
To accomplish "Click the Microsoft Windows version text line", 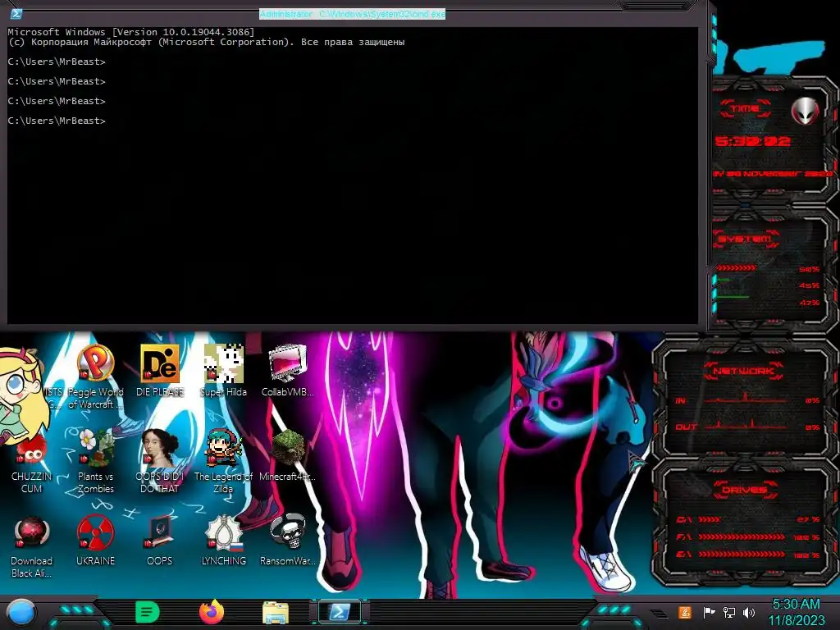I will click(131, 32).
